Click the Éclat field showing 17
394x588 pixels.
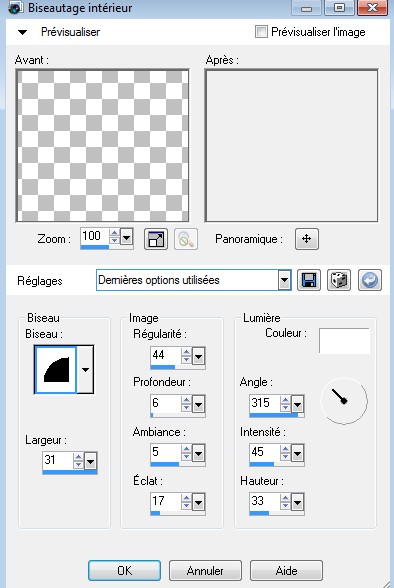165,501
